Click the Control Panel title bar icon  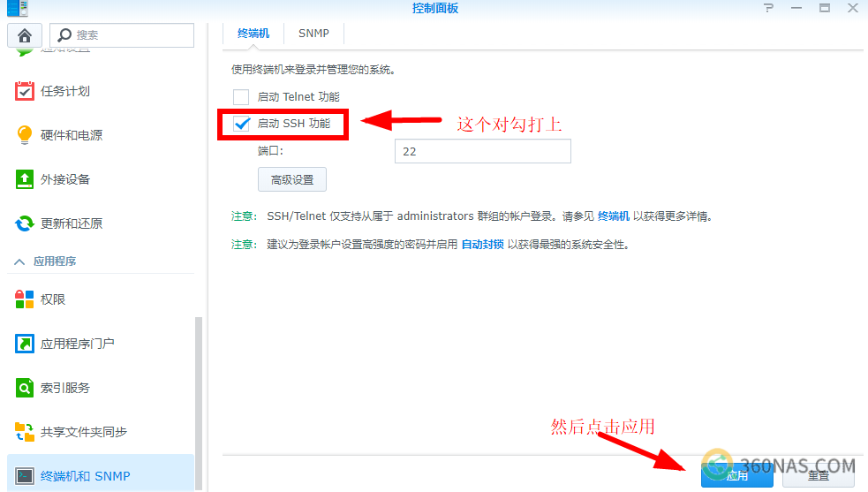click(x=17, y=8)
